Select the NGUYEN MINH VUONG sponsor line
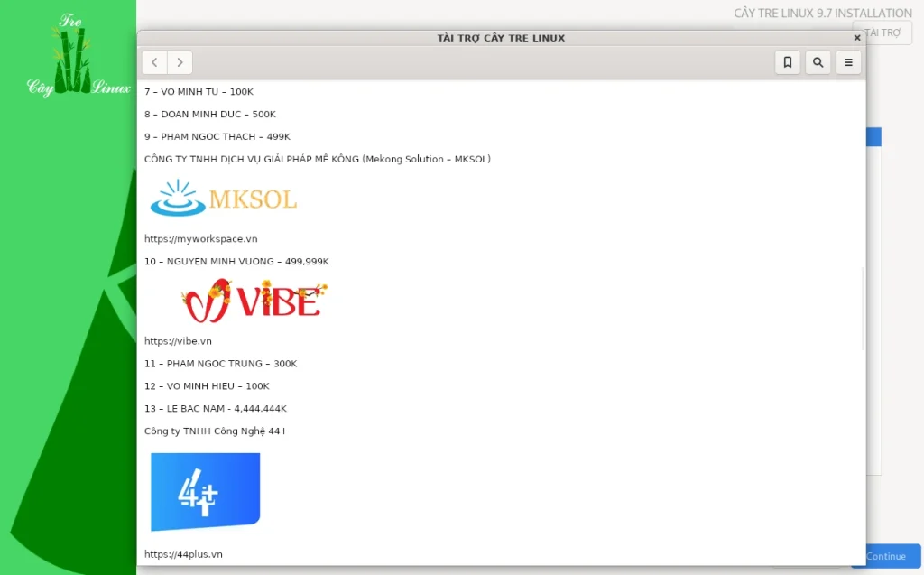The height and width of the screenshot is (575, 924). (236, 262)
